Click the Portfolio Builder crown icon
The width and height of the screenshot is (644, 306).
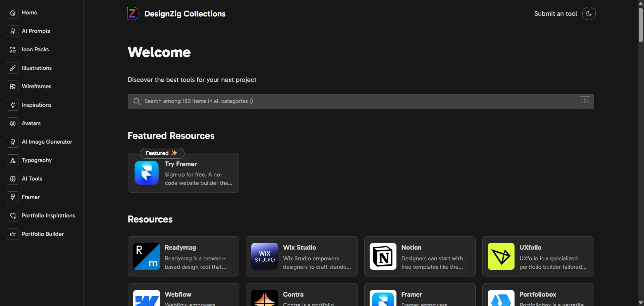click(12, 234)
